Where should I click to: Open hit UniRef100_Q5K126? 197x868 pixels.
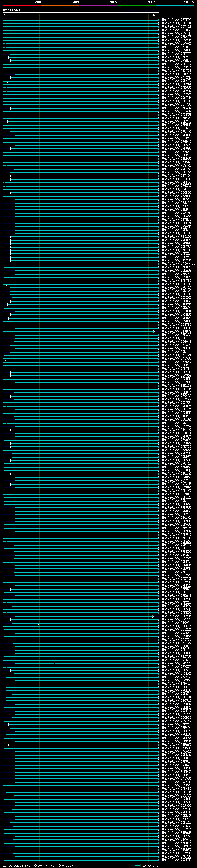(x=177, y=822)
